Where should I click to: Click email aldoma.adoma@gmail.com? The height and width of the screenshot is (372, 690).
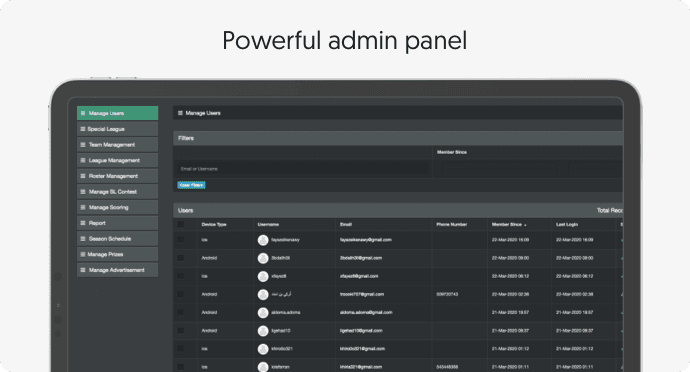366,313
